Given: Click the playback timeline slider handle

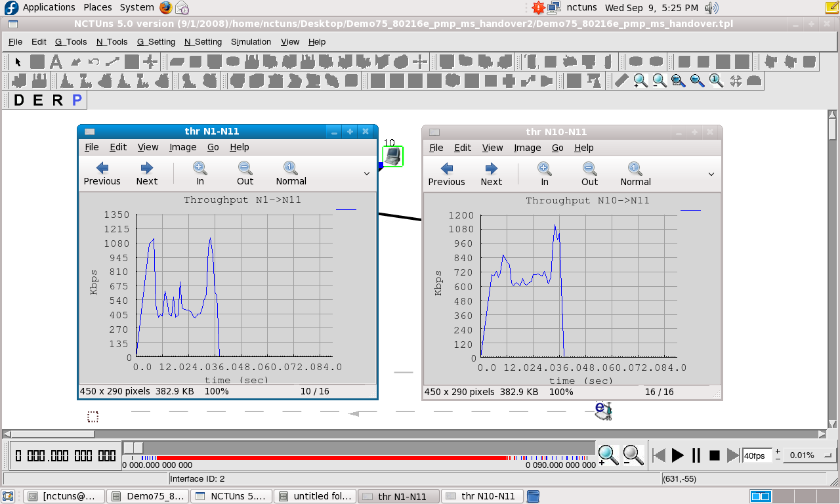Looking at the screenshot, I should (x=133, y=448).
